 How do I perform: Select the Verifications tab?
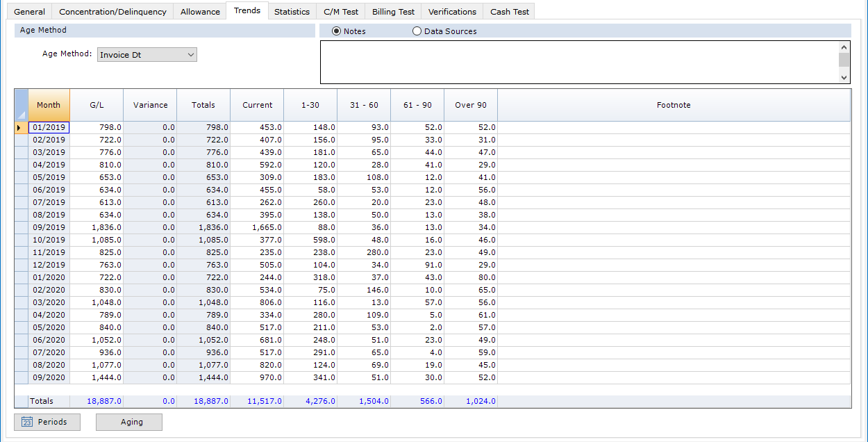[452, 12]
